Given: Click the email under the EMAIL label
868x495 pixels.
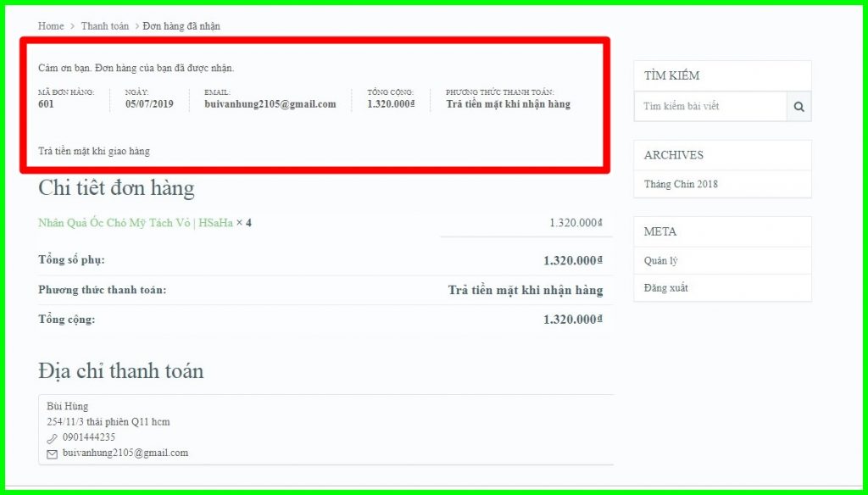Looking at the screenshot, I should (x=270, y=104).
